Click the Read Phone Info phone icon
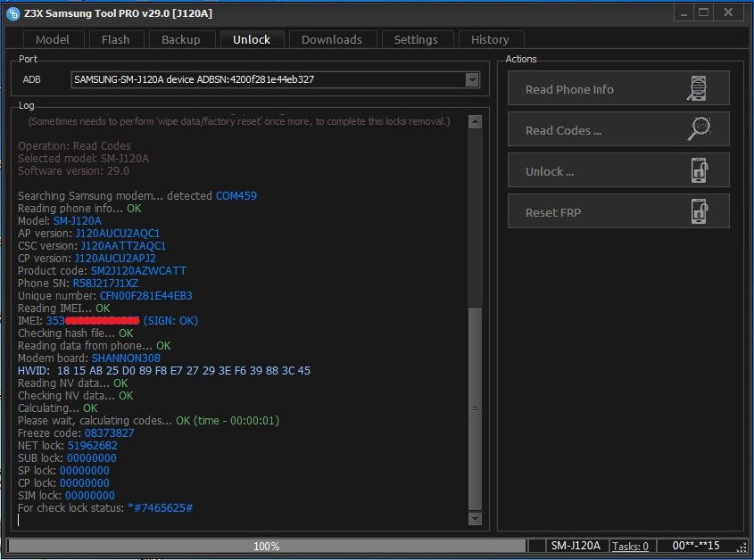Image resolution: width=754 pixels, height=560 pixels. pyautogui.click(x=697, y=88)
